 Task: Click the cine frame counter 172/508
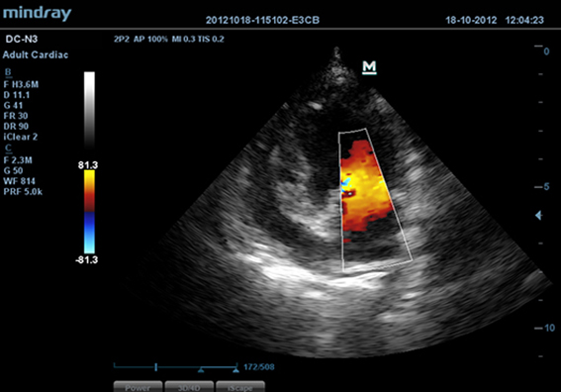click(259, 367)
